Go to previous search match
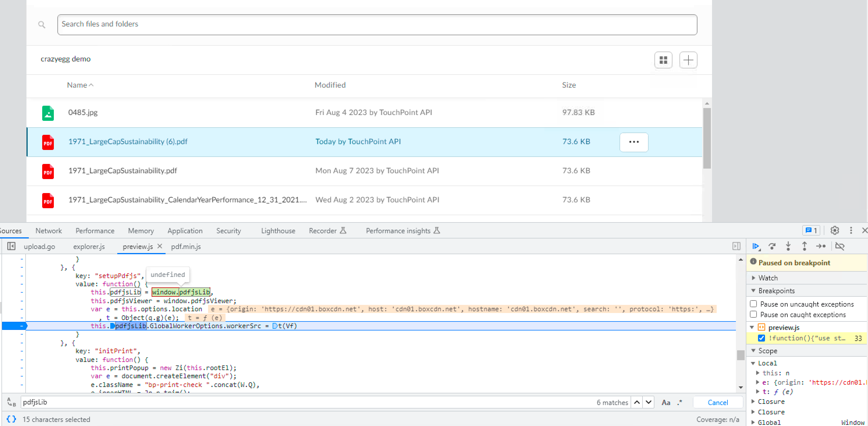Image resolution: width=868 pixels, height=426 pixels. coord(637,402)
